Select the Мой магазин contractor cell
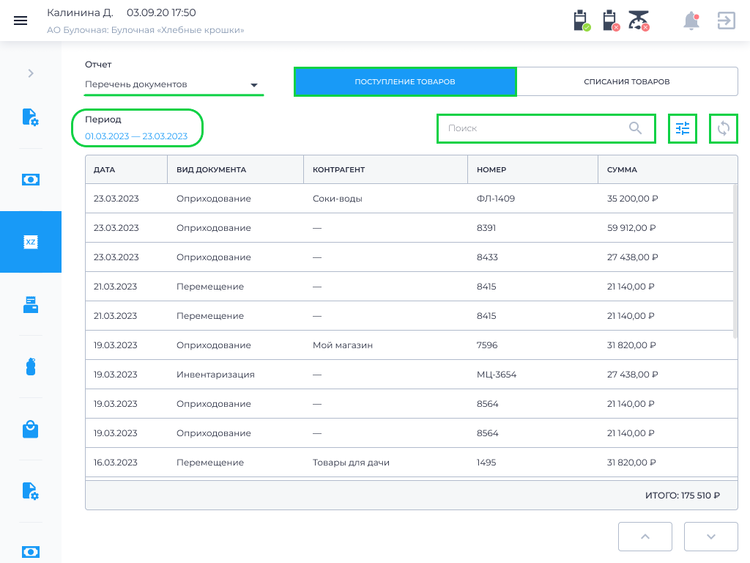Screen dimensions: 750x563 tap(342, 345)
